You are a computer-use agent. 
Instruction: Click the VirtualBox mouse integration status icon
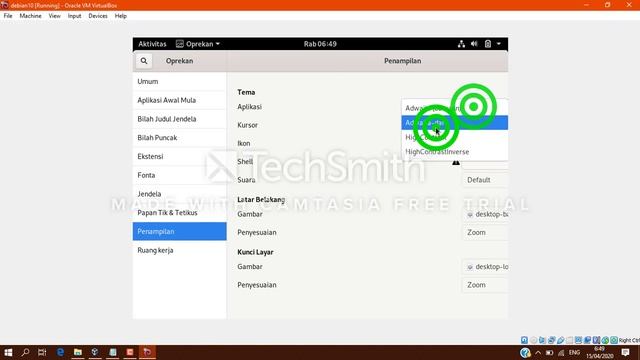(x=605, y=340)
